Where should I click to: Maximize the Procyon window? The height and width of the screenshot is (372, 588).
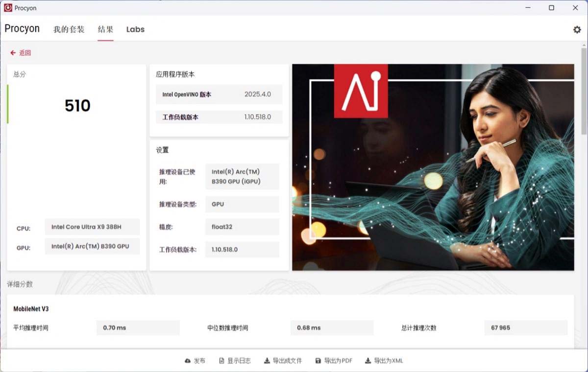coord(552,8)
